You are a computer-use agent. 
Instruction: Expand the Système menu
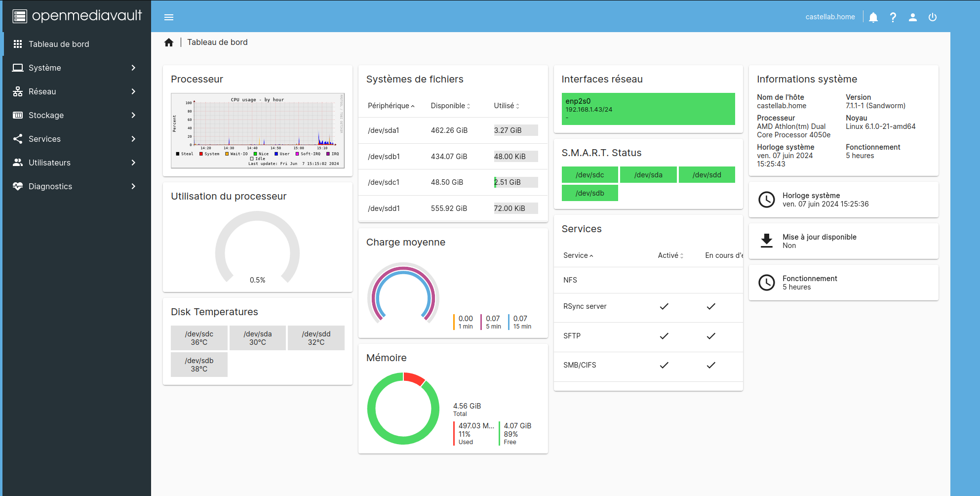click(x=75, y=68)
